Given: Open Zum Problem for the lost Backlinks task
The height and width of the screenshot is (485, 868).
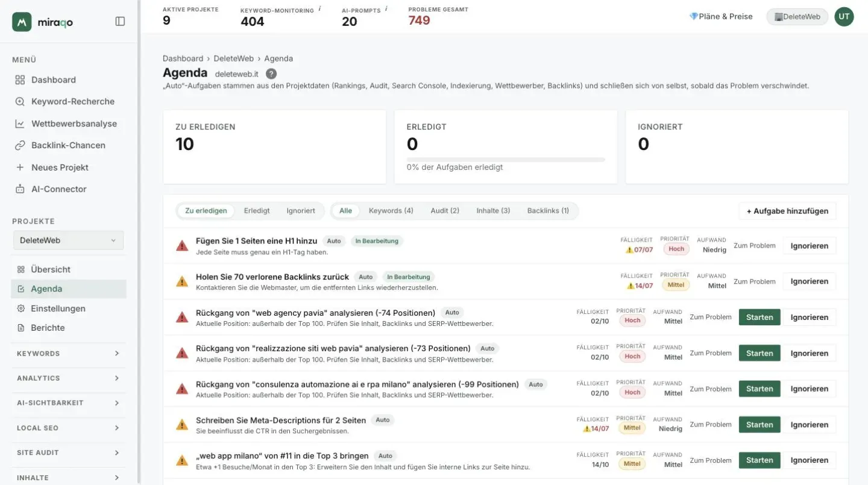Looking at the screenshot, I should (754, 281).
